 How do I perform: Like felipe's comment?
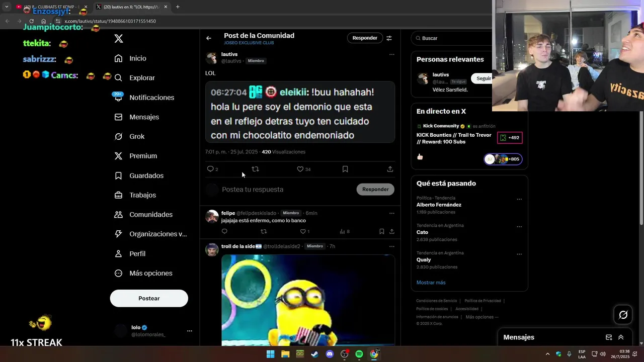(303, 231)
